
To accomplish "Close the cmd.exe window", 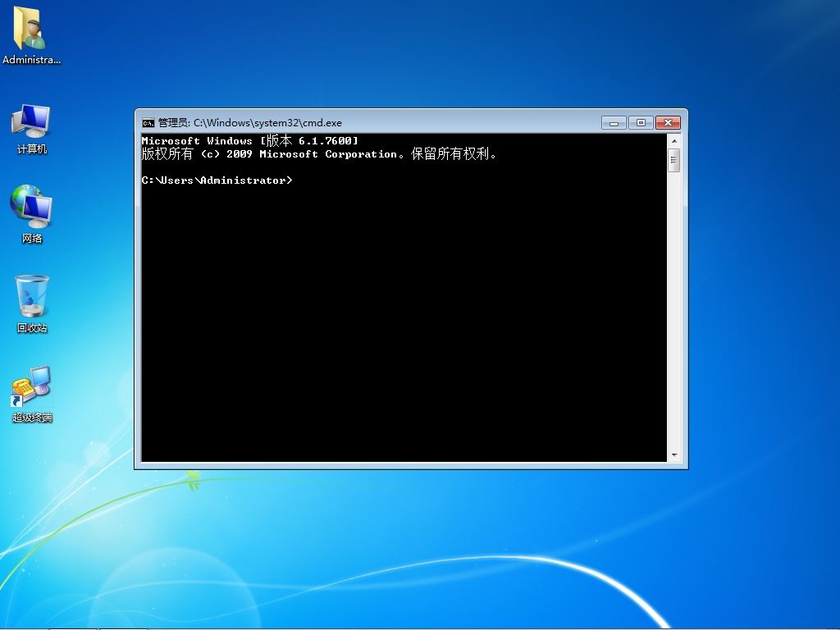I will click(x=668, y=123).
